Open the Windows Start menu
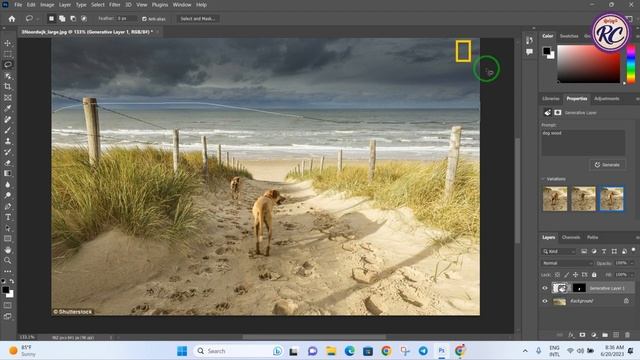 coord(182,351)
